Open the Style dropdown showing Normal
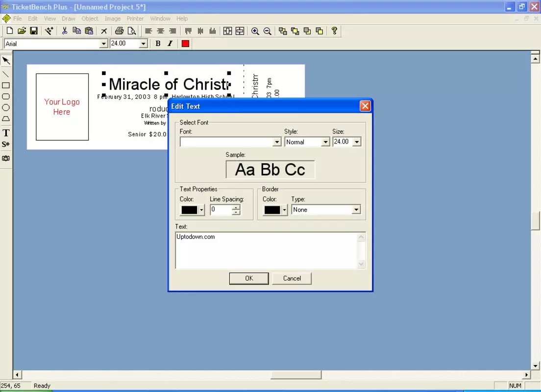Image resolution: width=541 pixels, height=392 pixels. pyautogui.click(x=325, y=142)
